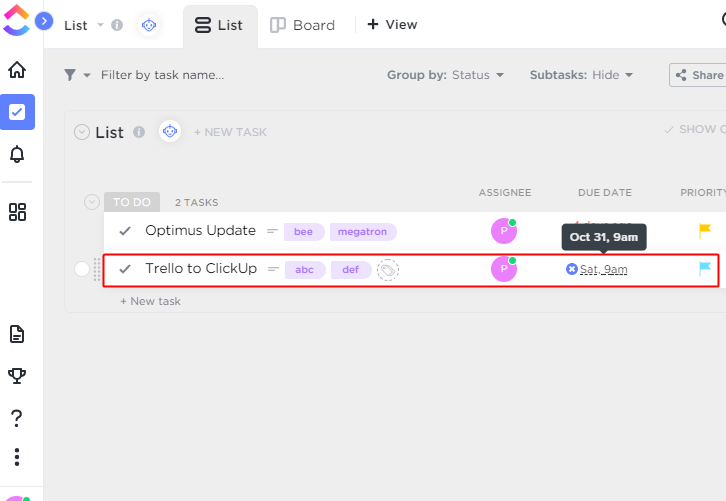Click the add tag icon on Trello to ClickUp
Screen dimensions: 726x501
(x=388, y=270)
